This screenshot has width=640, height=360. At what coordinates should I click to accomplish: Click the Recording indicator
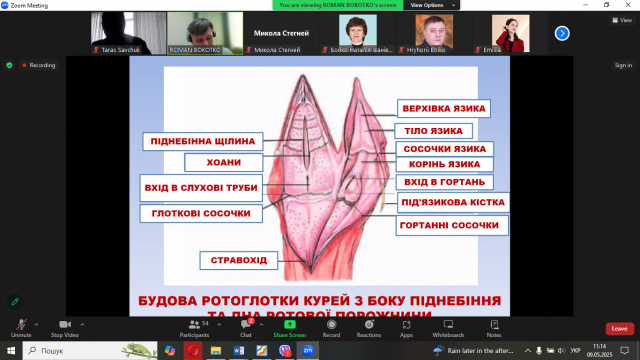[39, 65]
